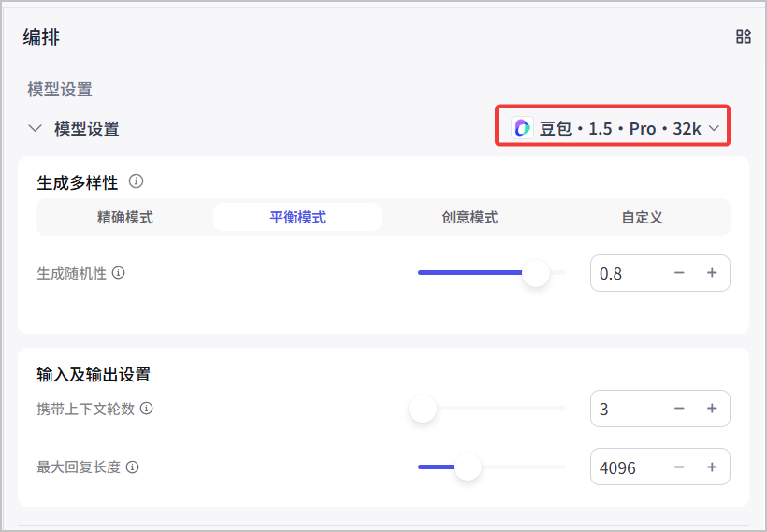Decrease 最大回复长度 with minus button

(x=679, y=467)
